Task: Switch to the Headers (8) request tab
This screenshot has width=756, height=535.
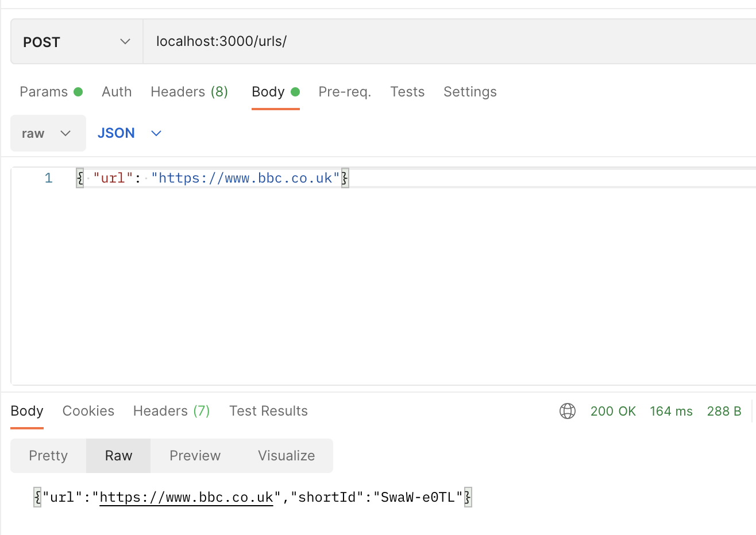Action: pyautogui.click(x=190, y=91)
